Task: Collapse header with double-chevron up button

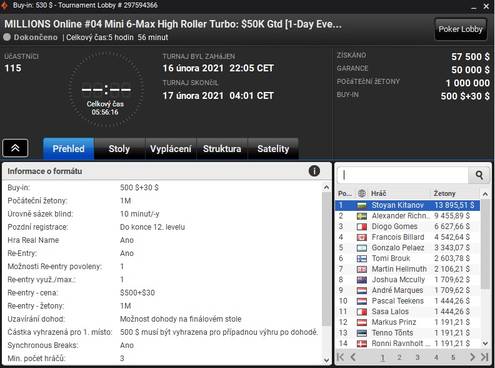Action: [x=15, y=148]
